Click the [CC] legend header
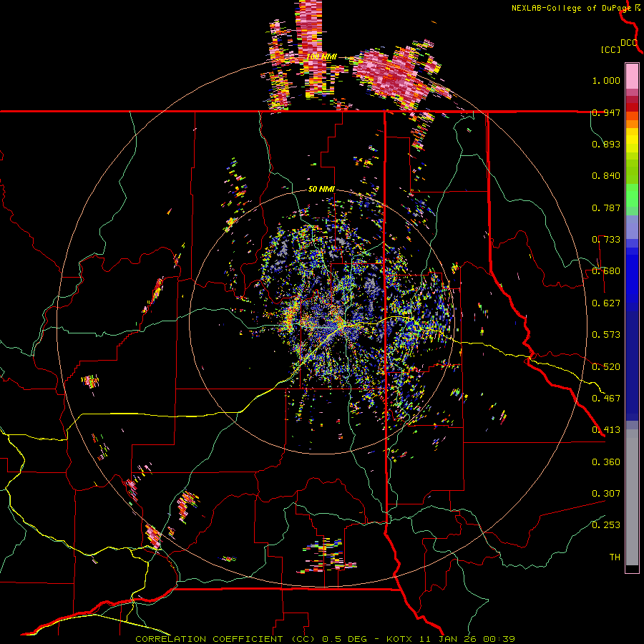Image resolution: width=644 pixels, height=644 pixels. (610, 49)
